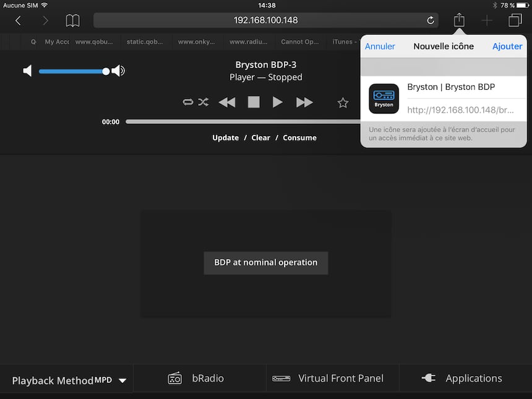
Task: Click the Update link
Action: tap(225, 138)
